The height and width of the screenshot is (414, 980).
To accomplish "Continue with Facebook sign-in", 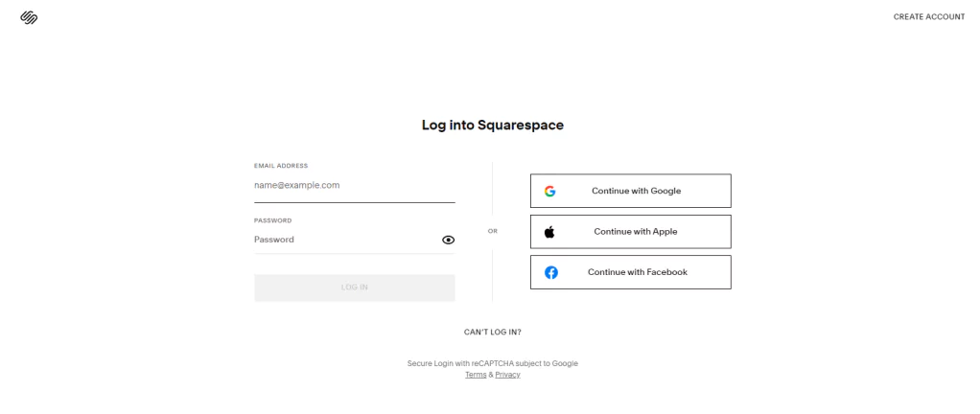I will click(x=631, y=272).
